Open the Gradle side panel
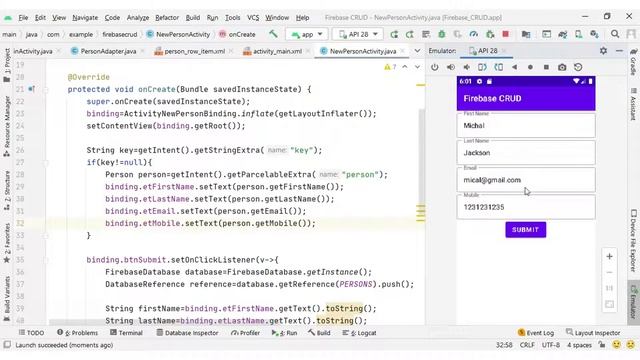The width and height of the screenshot is (640, 360). coord(633,62)
